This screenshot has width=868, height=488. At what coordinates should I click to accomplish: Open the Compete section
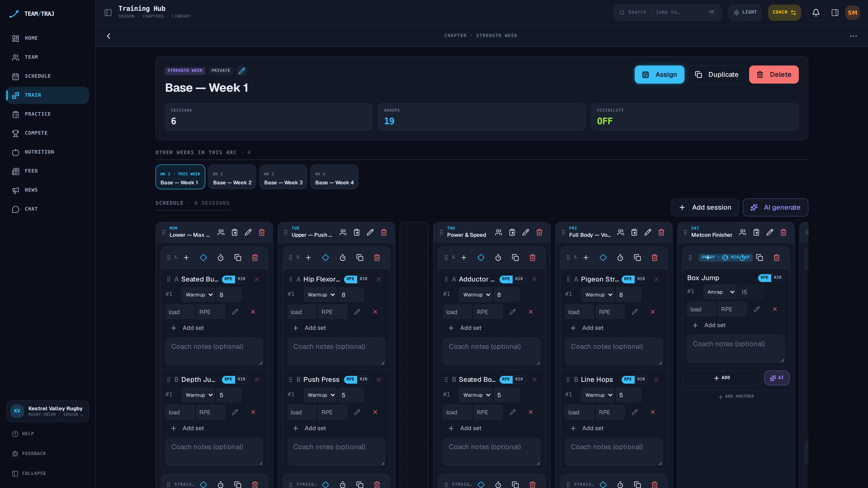47,133
